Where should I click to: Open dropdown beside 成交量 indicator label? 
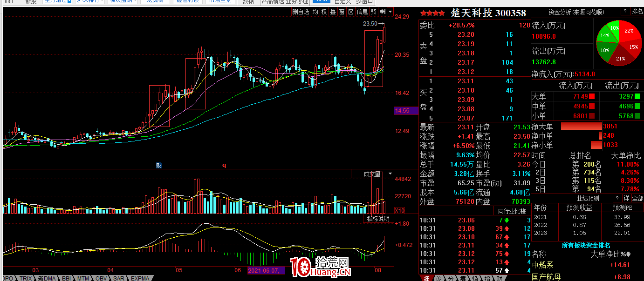(390, 174)
